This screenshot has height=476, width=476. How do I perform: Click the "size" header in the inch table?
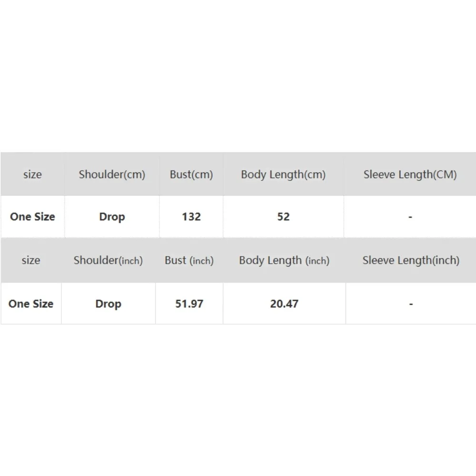[x=31, y=260]
